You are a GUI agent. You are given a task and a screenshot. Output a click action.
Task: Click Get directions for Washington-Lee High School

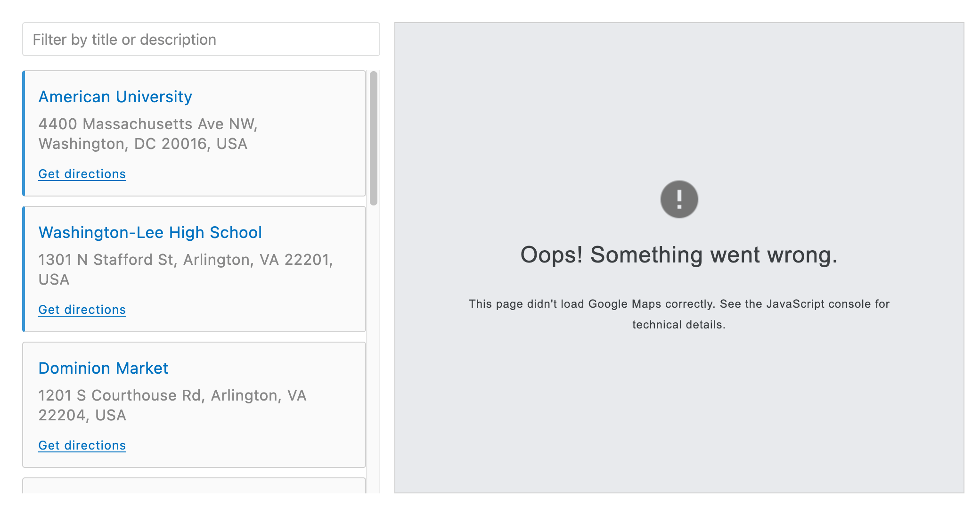tap(82, 310)
